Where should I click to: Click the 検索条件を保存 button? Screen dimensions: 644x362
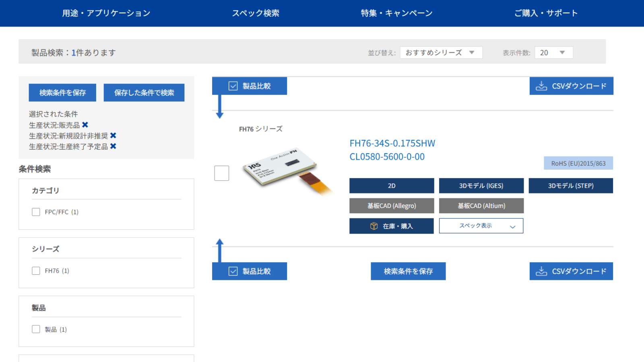62,93
